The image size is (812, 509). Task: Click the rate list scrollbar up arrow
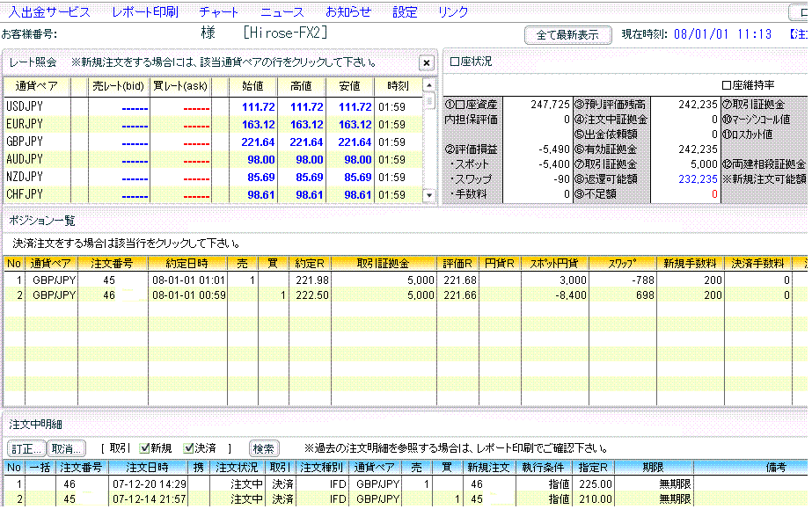click(x=428, y=85)
